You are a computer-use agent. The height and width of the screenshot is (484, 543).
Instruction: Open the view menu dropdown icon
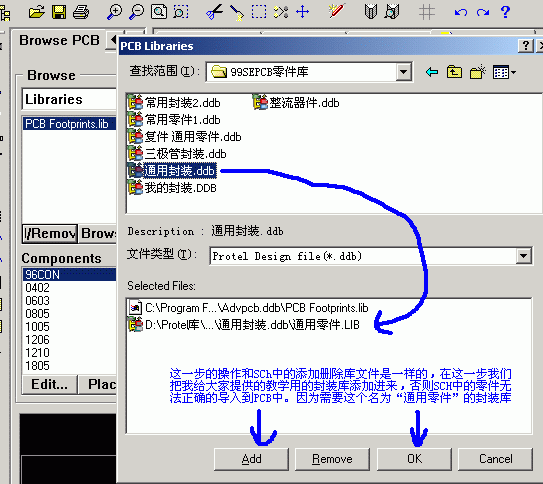coord(504,72)
